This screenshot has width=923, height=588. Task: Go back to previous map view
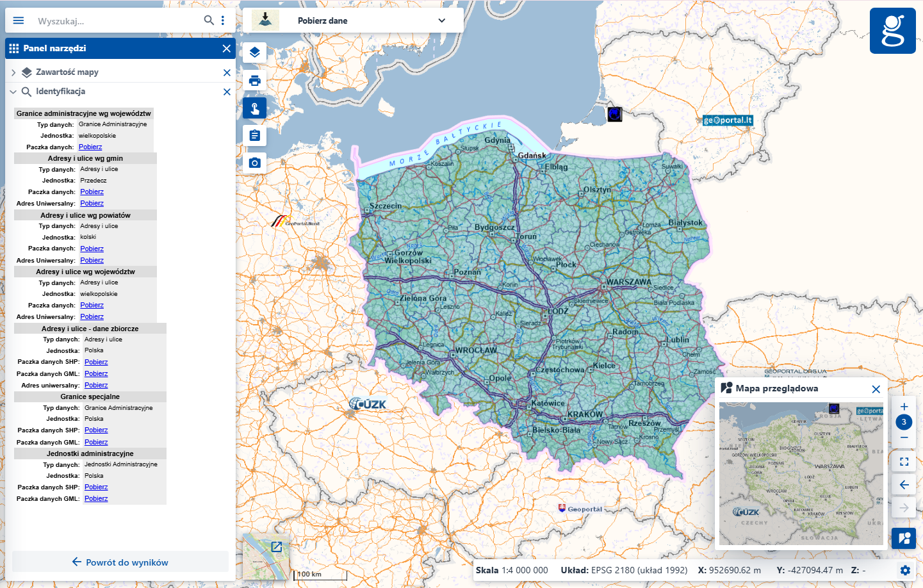click(x=904, y=485)
